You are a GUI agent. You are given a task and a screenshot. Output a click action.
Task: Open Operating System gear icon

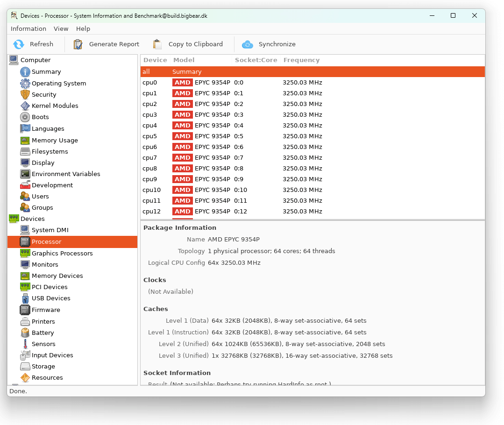tap(25, 83)
